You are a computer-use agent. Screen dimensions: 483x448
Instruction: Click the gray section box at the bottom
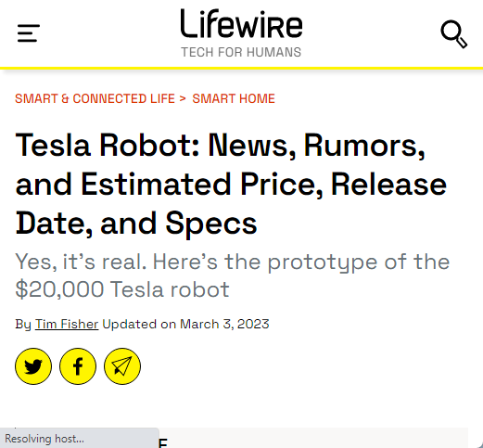click(313, 438)
